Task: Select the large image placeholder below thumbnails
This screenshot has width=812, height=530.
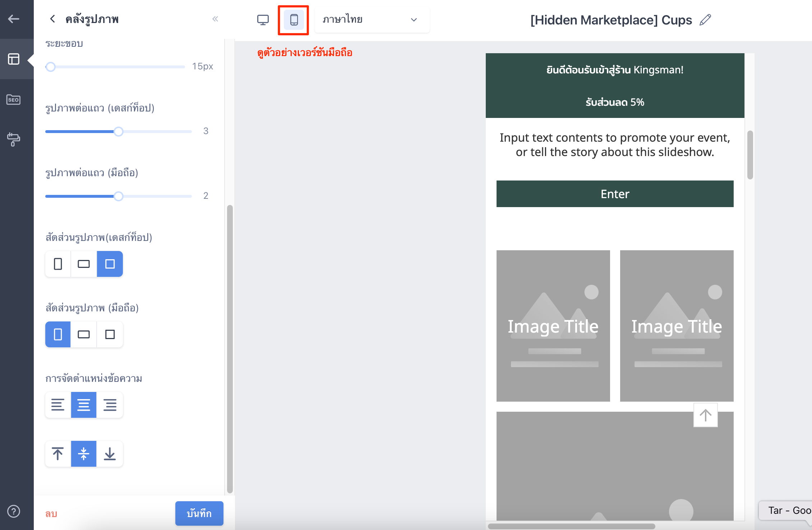Action: point(615,466)
